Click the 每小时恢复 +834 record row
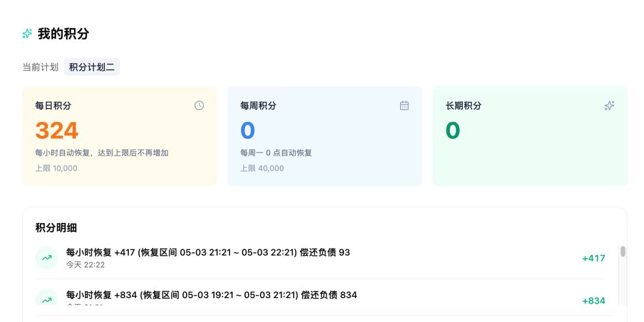The width and height of the screenshot is (644, 322). pos(320,298)
